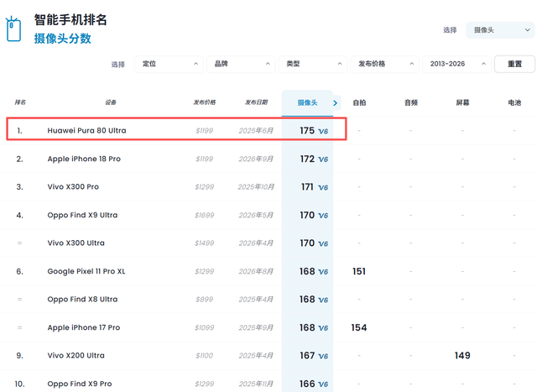Open Oppo Find X9 Ultra device link
The height and width of the screenshot is (392, 537).
[82, 215]
